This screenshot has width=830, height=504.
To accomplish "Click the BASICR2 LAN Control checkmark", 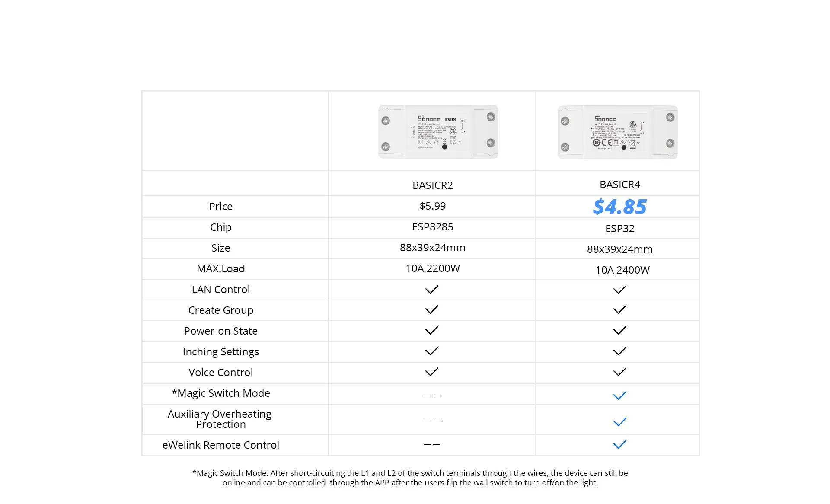I will click(x=431, y=290).
